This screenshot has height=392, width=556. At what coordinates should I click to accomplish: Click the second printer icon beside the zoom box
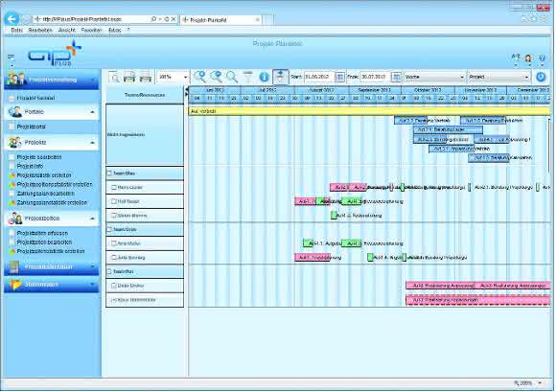[x=145, y=77]
